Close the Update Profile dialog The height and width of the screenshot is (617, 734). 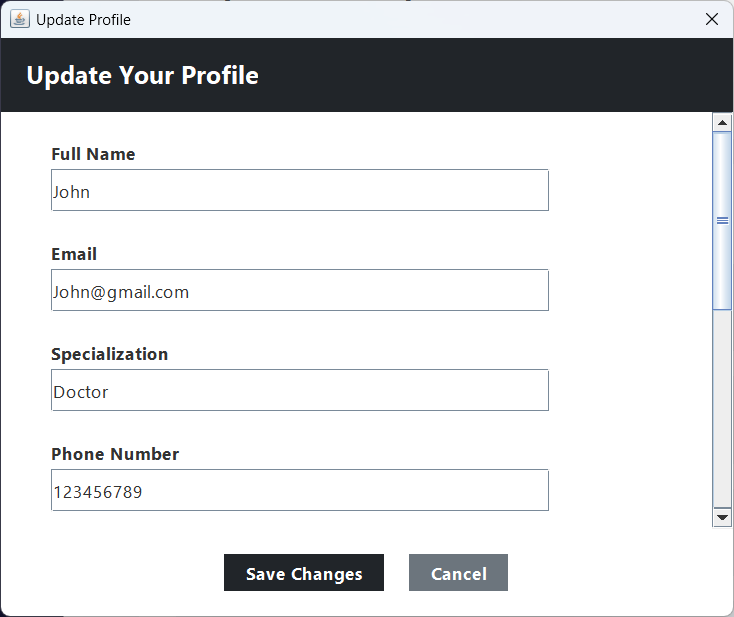tap(712, 19)
